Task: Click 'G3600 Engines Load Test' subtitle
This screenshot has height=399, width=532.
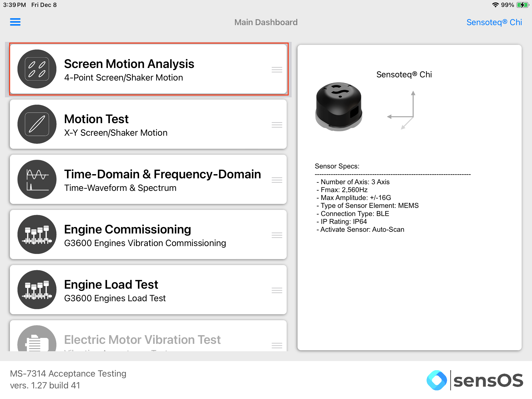Action: 115,298
